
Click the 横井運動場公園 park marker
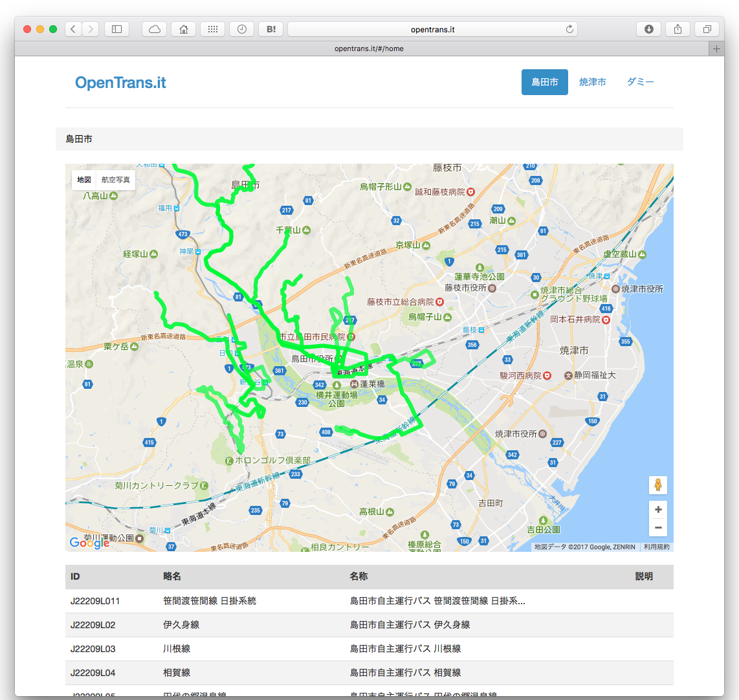click(x=337, y=385)
